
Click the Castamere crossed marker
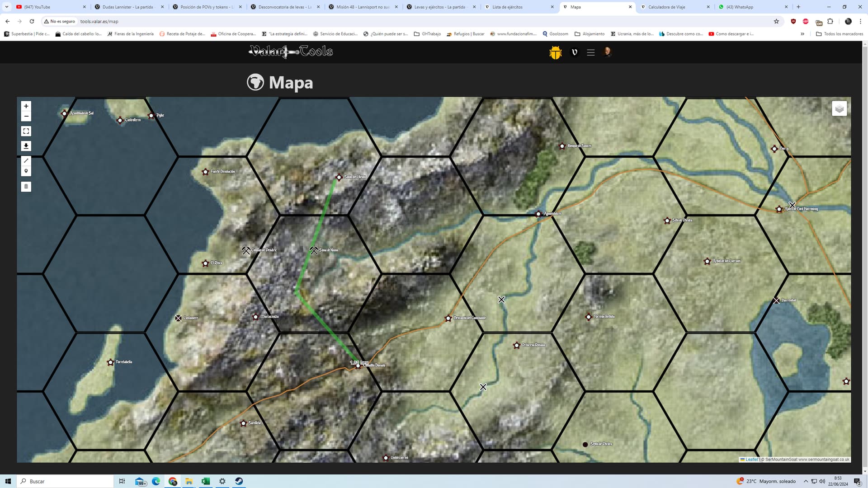click(178, 318)
